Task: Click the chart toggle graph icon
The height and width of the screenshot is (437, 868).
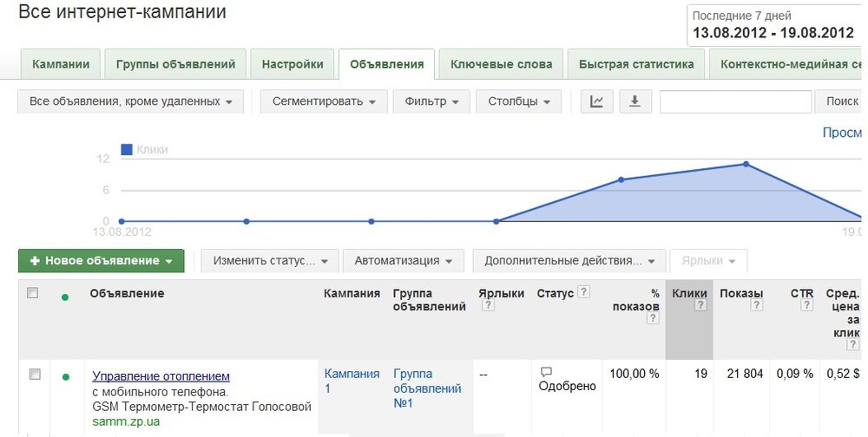Action: 596,101
